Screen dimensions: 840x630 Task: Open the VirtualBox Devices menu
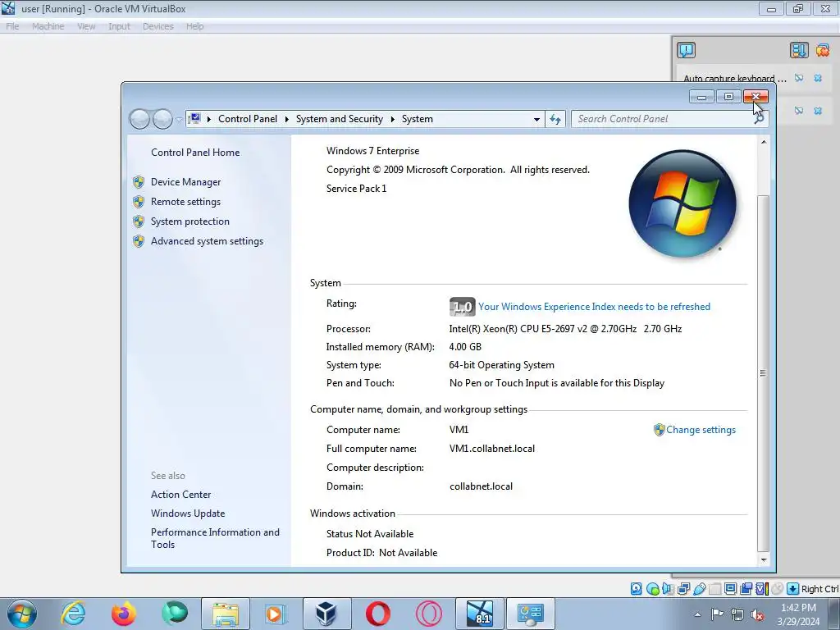pyautogui.click(x=157, y=26)
